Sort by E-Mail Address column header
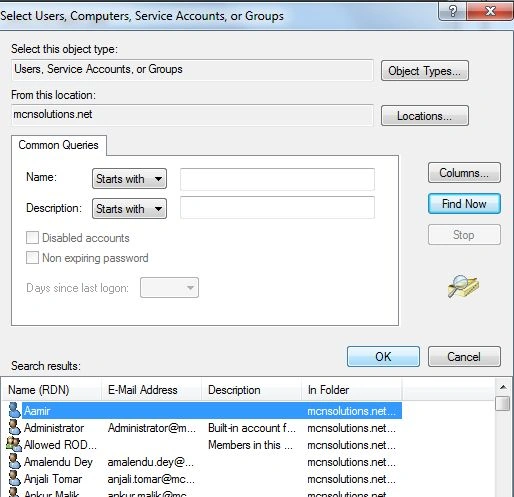The height and width of the screenshot is (497, 514). [x=151, y=390]
